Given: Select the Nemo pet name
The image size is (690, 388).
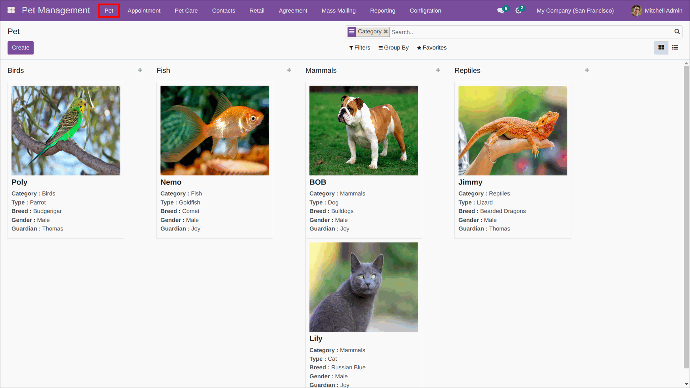Looking at the screenshot, I should (171, 182).
